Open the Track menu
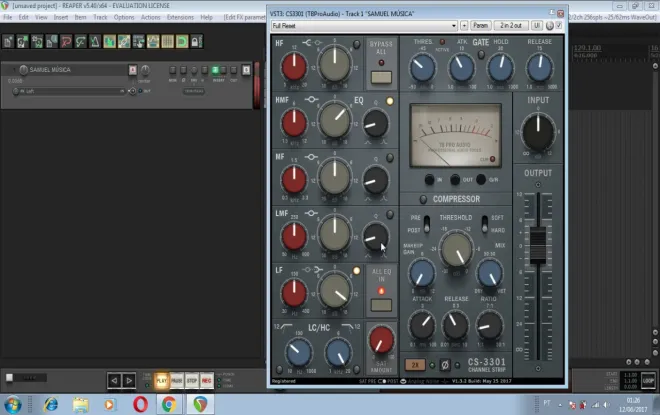660x415 pixels. (x=100, y=17)
